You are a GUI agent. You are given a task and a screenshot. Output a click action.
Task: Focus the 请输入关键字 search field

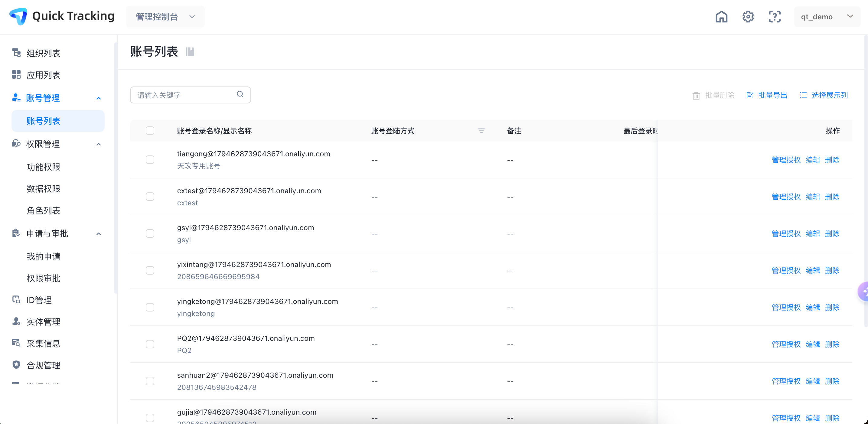coord(190,95)
